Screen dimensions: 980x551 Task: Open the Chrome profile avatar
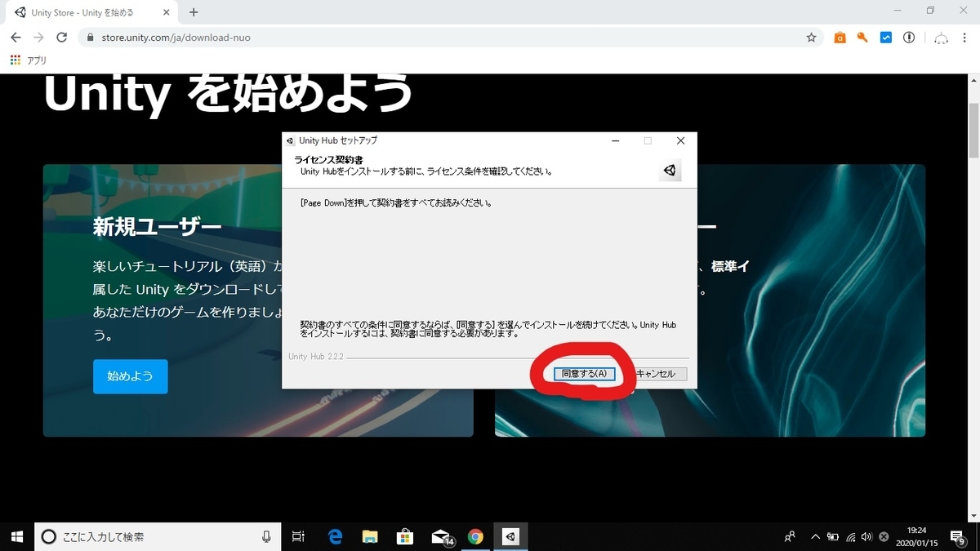(x=941, y=38)
